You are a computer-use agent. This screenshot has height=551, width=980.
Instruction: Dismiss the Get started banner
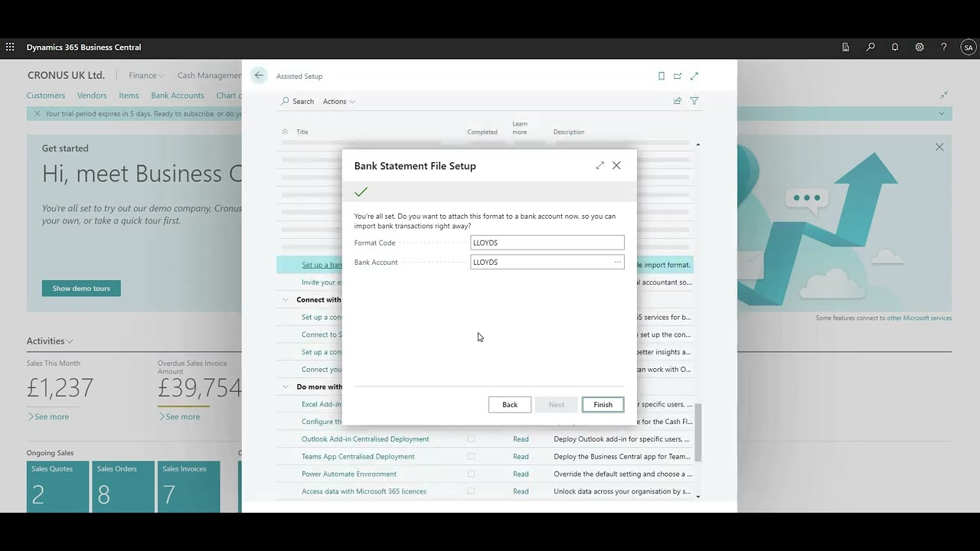coord(939,147)
